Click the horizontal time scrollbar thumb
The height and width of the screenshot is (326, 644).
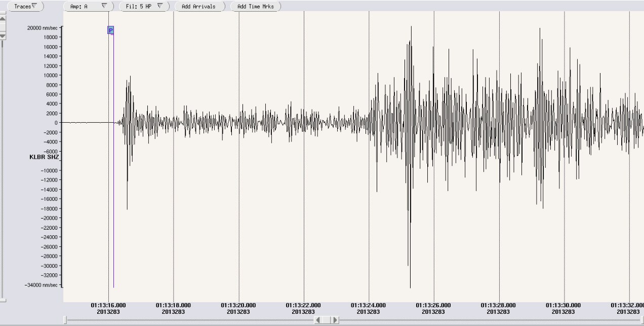tap(327, 320)
